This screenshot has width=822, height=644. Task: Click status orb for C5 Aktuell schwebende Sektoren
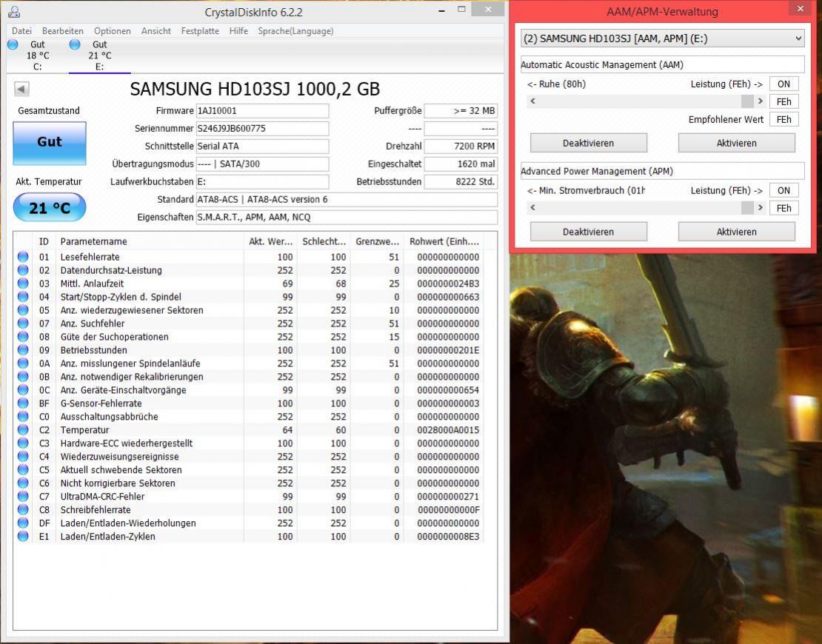23,469
